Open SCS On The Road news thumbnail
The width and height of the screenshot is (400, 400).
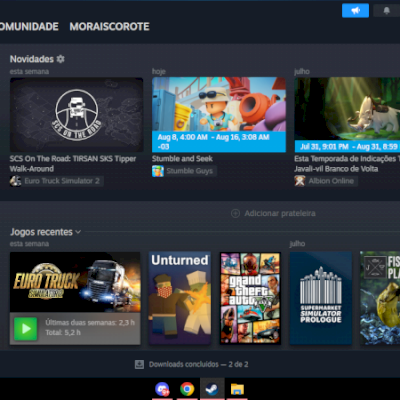76,115
